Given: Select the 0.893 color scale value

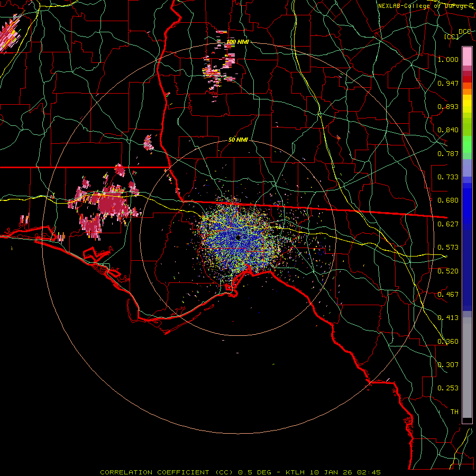Looking at the screenshot, I should click(448, 106).
